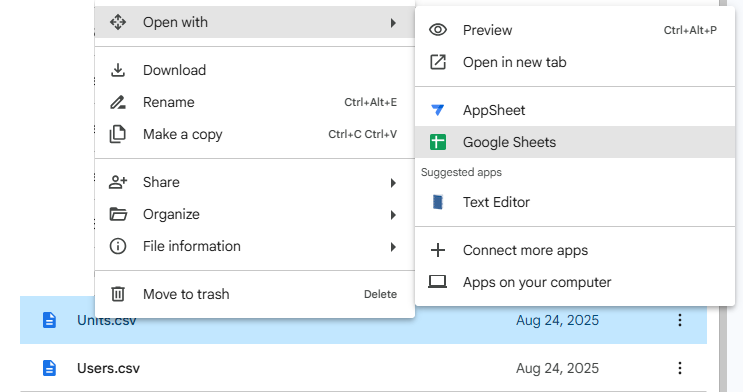Click the Units.csv file name
The width and height of the screenshot is (745, 392).
[x=107, y=321]
